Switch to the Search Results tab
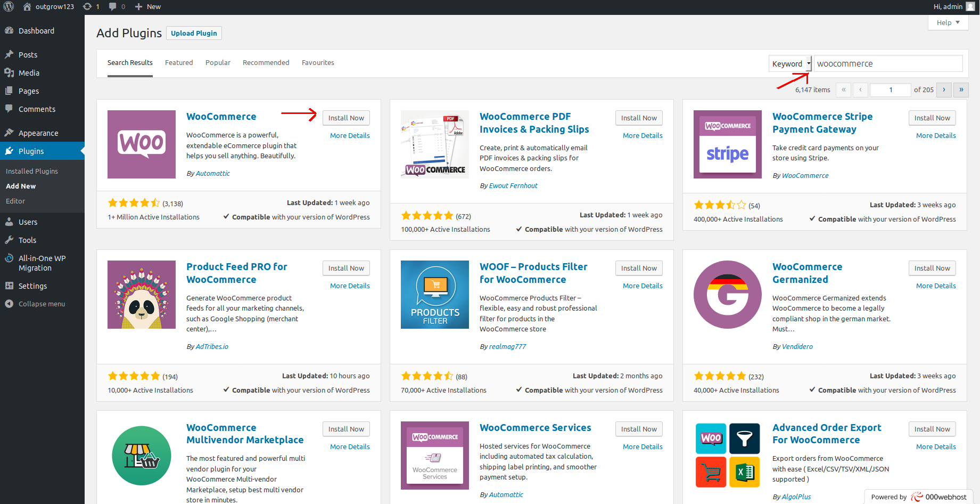 (x=130, y=62)
